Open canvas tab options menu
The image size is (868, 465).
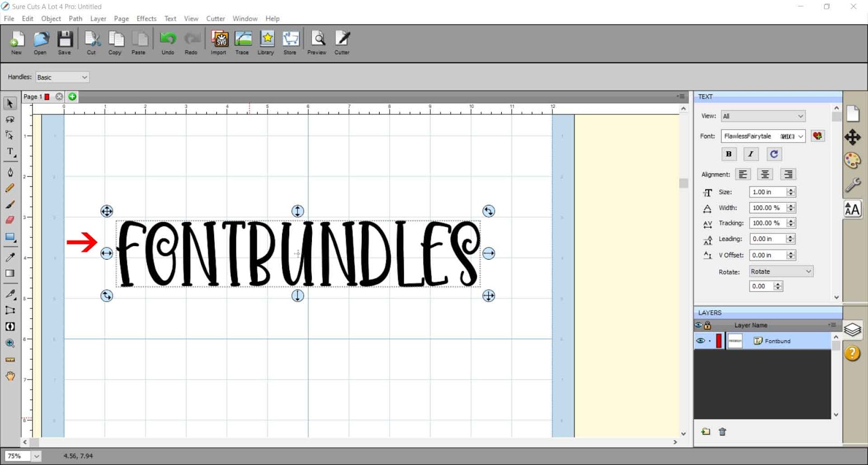(680, 96)
